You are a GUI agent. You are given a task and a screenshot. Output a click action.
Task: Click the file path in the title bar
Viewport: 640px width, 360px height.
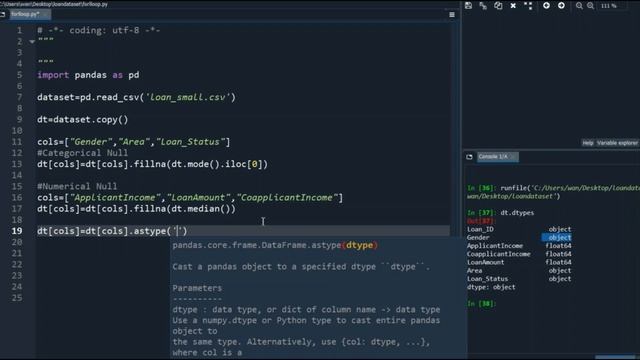tap(54, 4)
